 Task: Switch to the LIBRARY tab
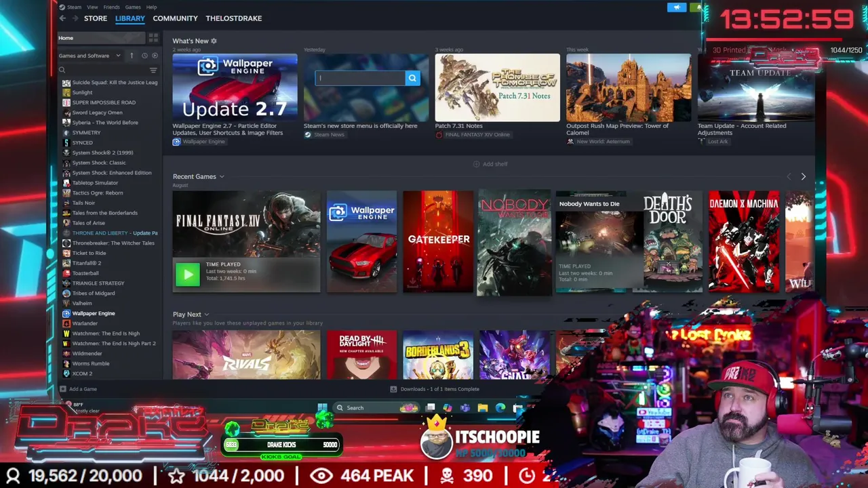point(130,18)
